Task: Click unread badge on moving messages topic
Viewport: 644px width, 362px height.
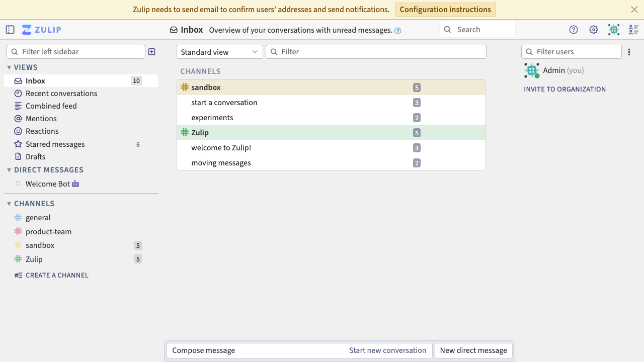Action: pos(417,163)
